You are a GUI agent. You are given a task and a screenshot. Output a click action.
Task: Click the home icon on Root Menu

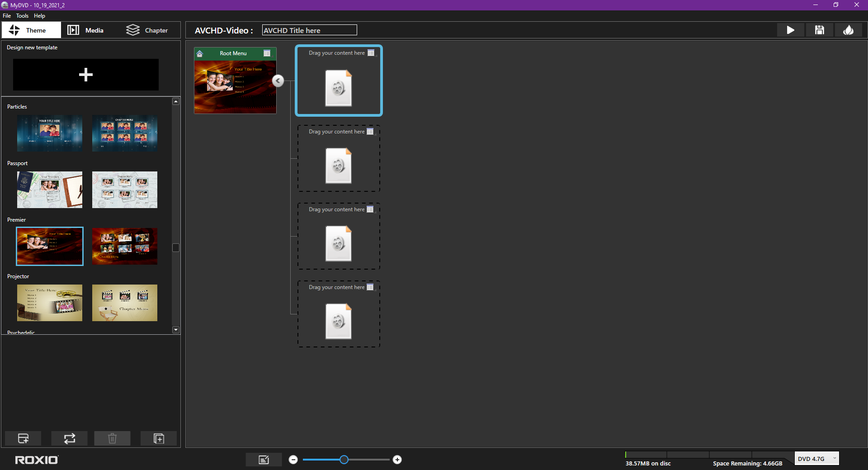200,53
